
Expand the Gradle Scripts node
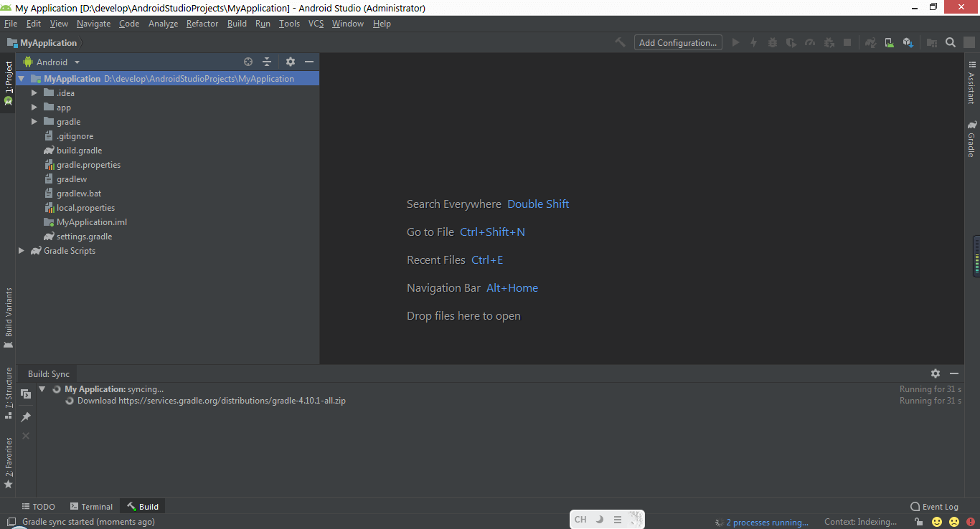21,251
